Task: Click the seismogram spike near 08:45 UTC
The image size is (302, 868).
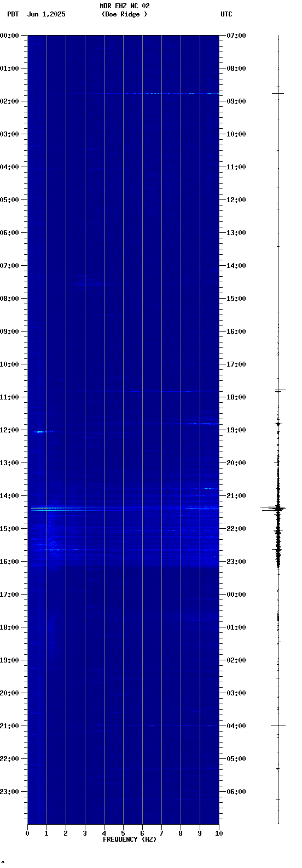Action: tap(278, 94)
